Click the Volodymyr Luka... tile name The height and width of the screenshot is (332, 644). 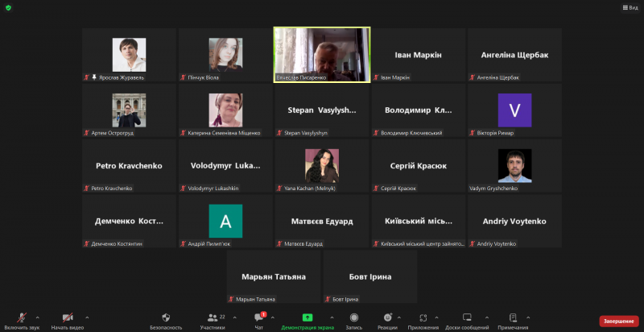pyautogui.click(x=225, y=166)
